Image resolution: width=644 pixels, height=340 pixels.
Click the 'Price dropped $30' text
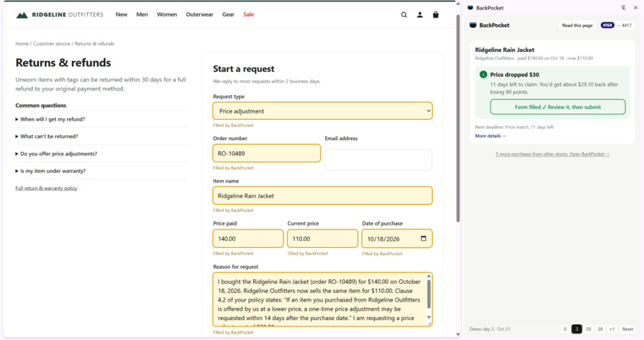tap(515, 74)
